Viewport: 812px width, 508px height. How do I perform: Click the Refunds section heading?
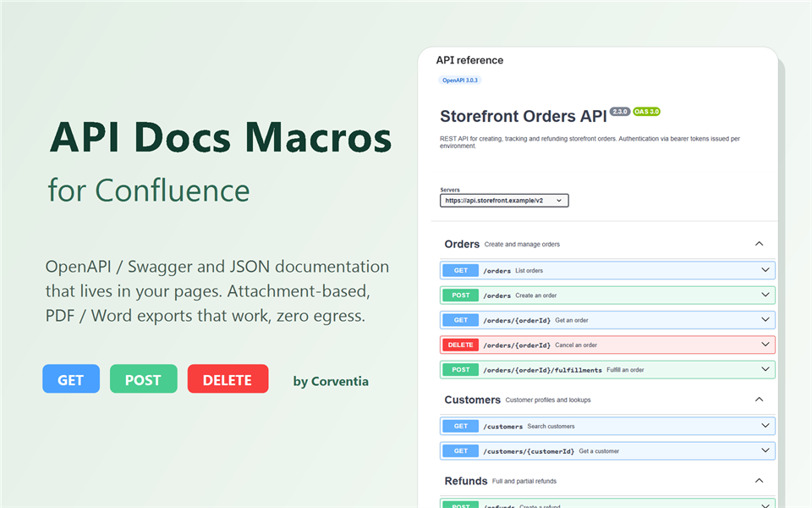point(466,481)
